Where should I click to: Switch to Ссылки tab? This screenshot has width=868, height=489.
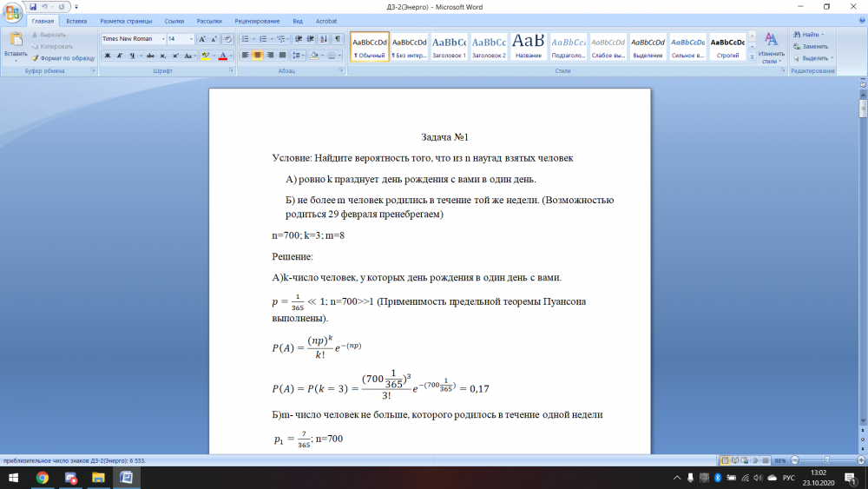click(174, 21)
